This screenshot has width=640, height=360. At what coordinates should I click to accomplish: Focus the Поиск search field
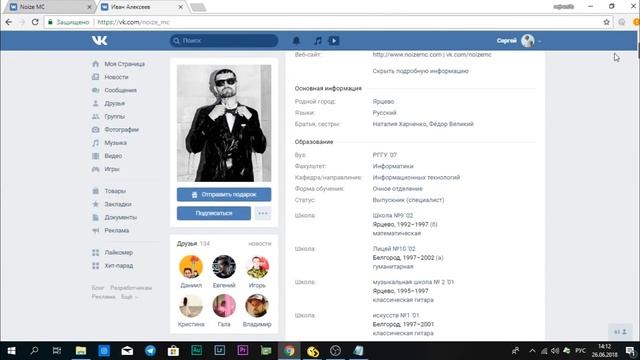[x=224, y=40]
